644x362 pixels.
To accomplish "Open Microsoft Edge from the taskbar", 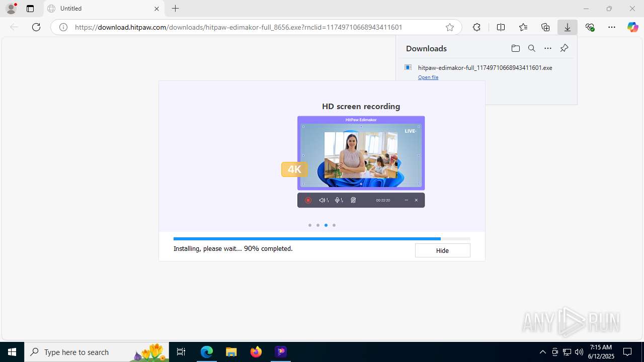I will click(207, 352).
